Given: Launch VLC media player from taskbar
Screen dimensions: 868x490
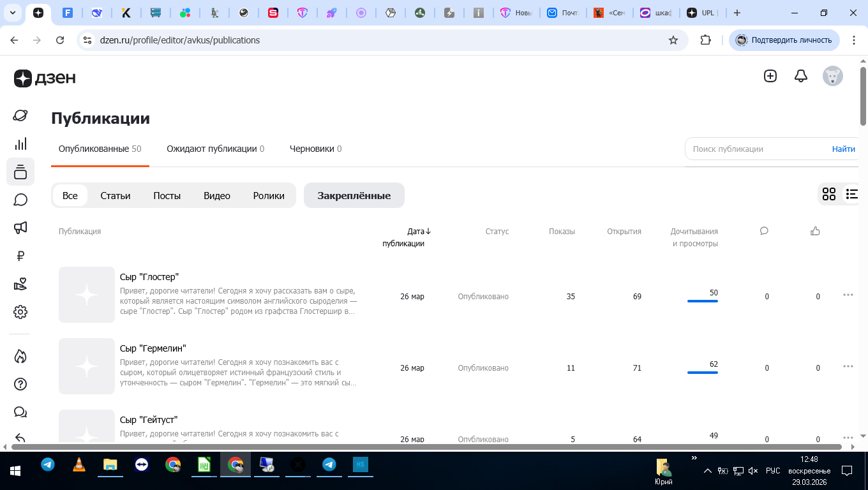Looking at the screenshot, I should (x=79, y=464).
